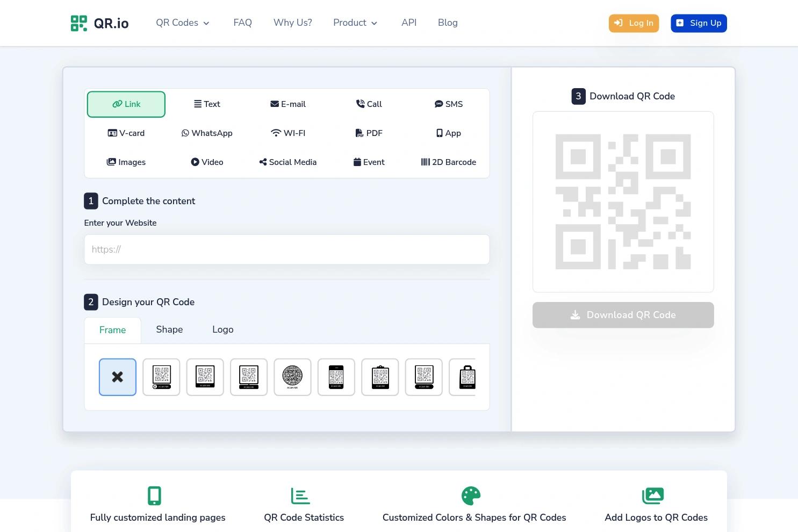Expand the QR Codes dropdown menu
Viewport: 798px width, 532px height.
tap(183, 23)
